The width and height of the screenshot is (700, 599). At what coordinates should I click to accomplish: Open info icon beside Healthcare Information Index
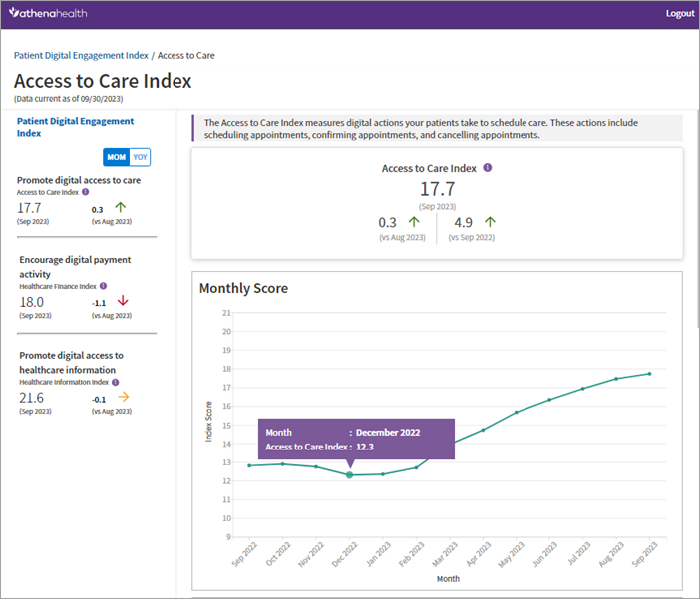[x=116, y=382]
